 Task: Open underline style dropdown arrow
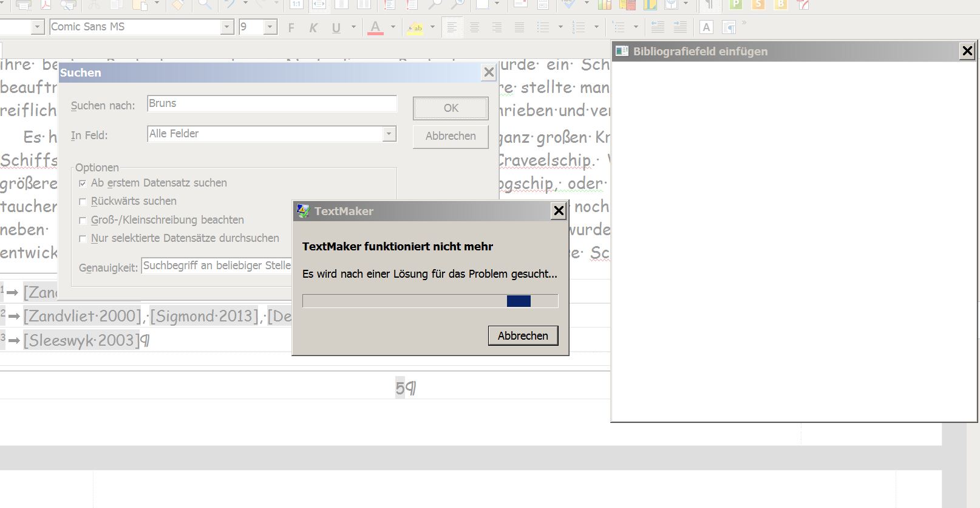coord(353,27)
